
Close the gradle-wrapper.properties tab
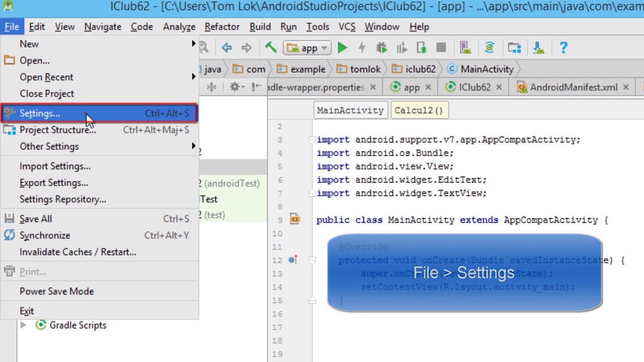coord(373,87)
